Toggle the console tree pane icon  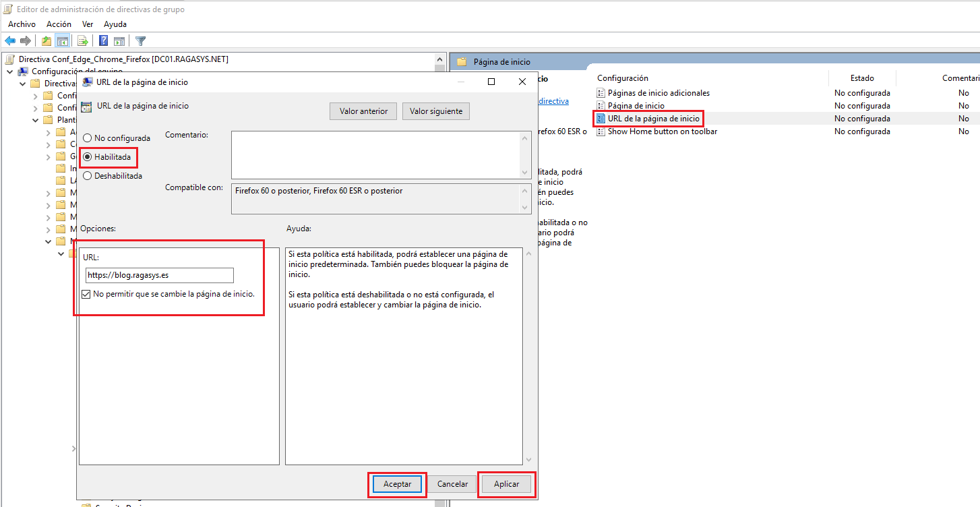[x=62, y=40]
